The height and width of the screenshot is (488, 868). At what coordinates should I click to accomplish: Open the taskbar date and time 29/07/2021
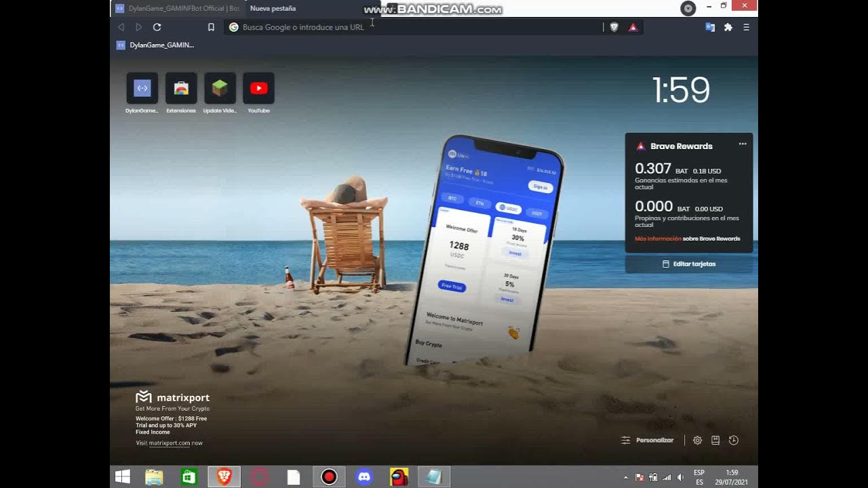click(x=732, y=477)
